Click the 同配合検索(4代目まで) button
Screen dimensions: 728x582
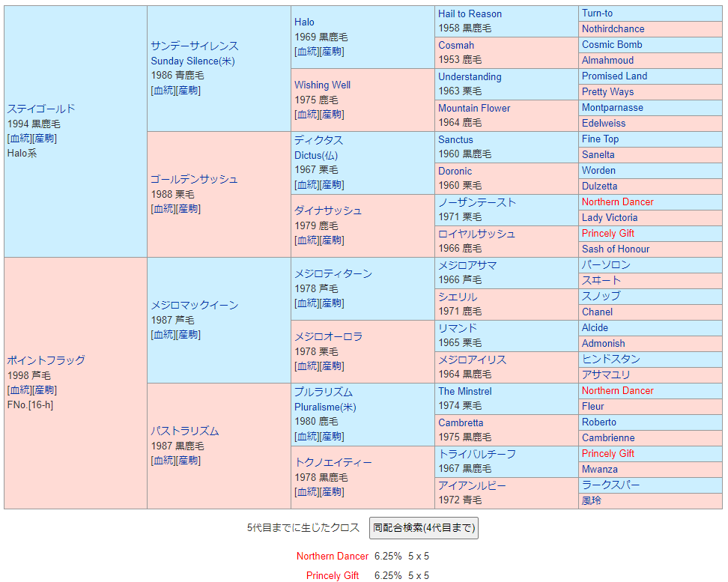pyautogui.click(x=424, y=528)
